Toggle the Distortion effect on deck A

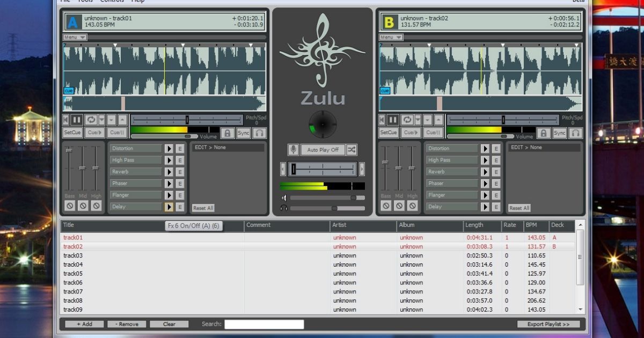(169, 149)
